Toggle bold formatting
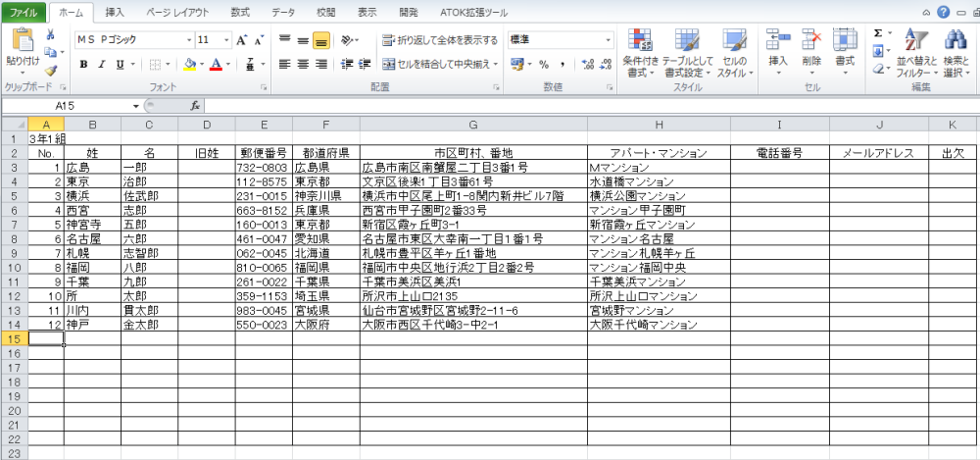The height and width of the screenshot is (460, 980). pyautogui.click(x=84, y=65)
